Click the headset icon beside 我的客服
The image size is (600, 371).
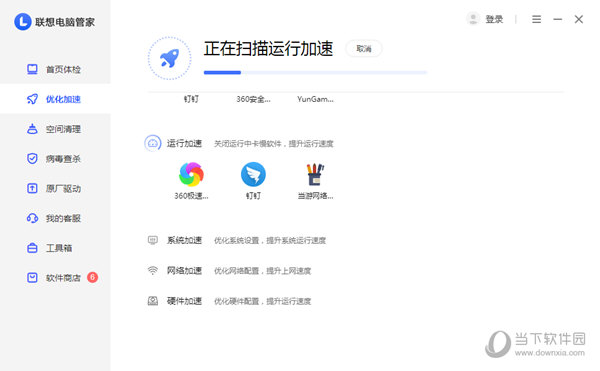32,218
